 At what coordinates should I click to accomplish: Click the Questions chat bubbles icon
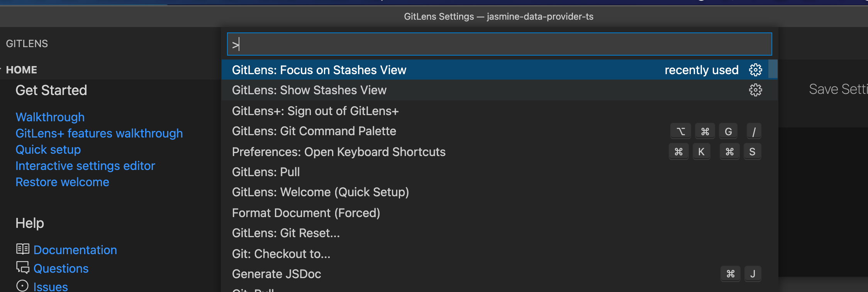point(22,267)
